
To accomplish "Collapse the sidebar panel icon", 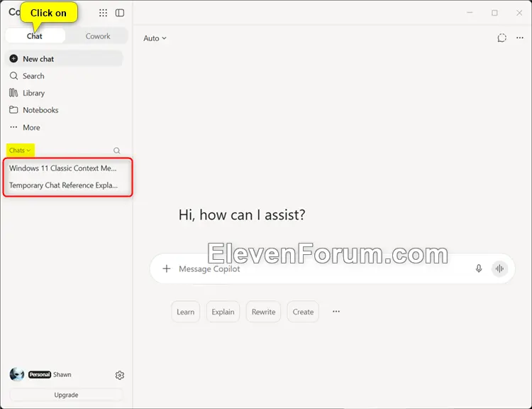I will tap(120, 13).
